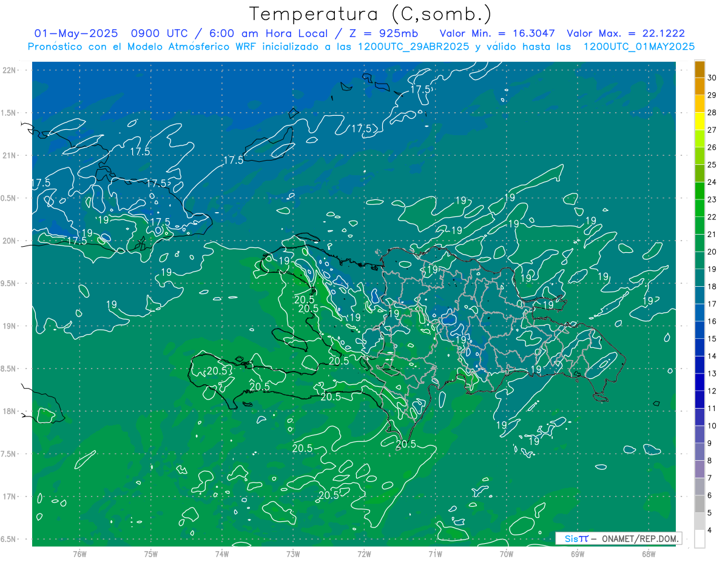Click the blue color bar segment between 15 and 16
Image resolution: width=728 pixels, height=562 pixels.
[x=699, y=330]
